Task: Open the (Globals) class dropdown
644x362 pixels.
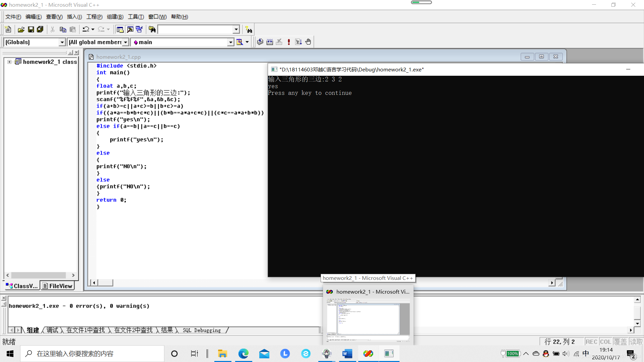Action: [62, 42]
